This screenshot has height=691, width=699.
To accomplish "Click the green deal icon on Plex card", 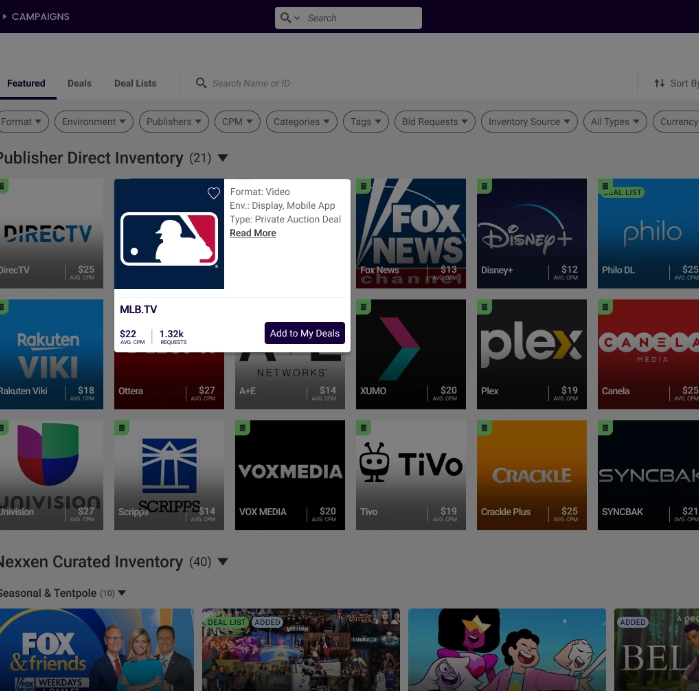I will click(484, 307).
